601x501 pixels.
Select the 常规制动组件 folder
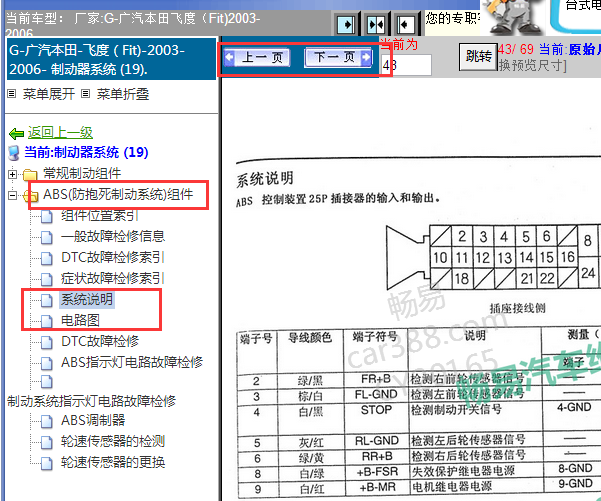(82, 173)
